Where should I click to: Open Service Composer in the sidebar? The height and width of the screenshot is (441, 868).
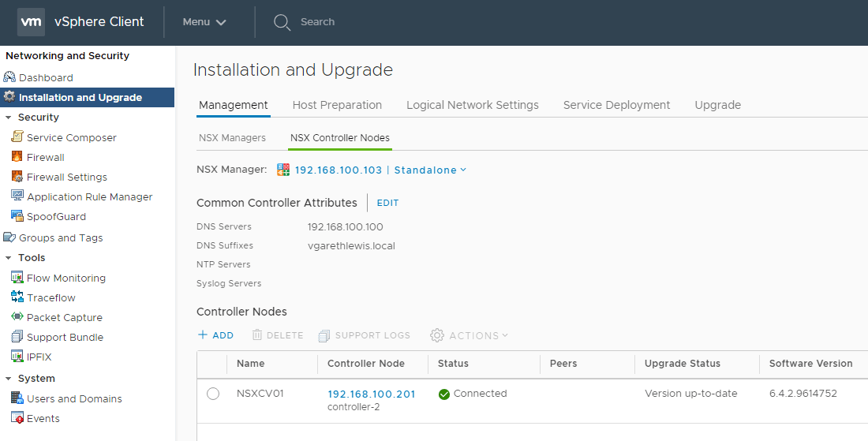71,138
